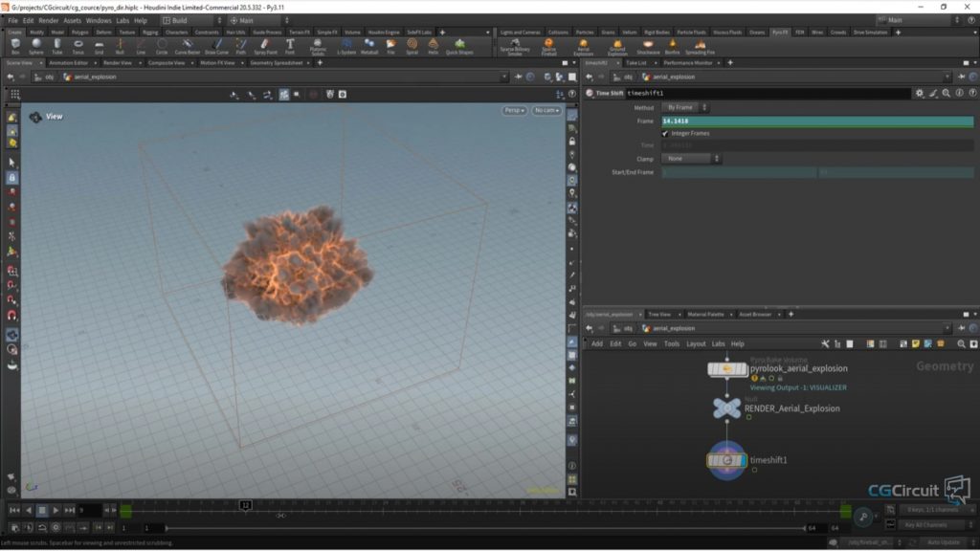
Task: Click the Frame value field showing 14.1418
Action: 817,121
